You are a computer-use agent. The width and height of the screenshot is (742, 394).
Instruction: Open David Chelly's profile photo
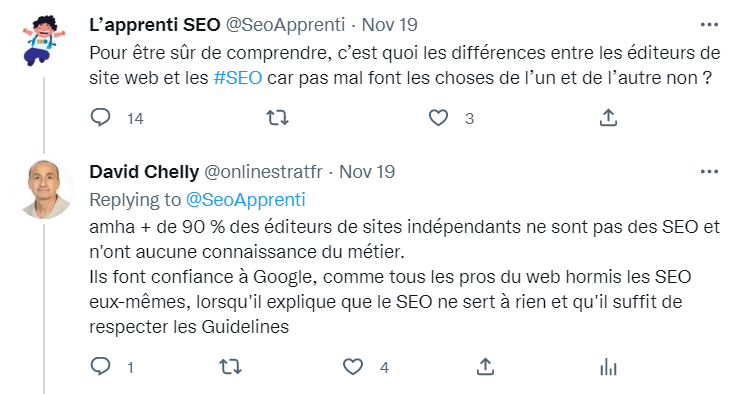pyautogui.click(x=44, y=190)
